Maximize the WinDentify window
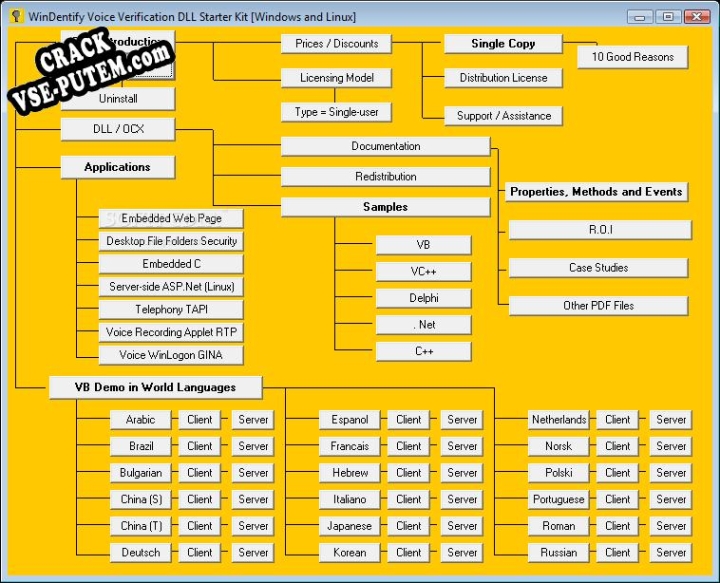Image resolution: width=720 pixels, height=583 pixels. click(668, 17)
